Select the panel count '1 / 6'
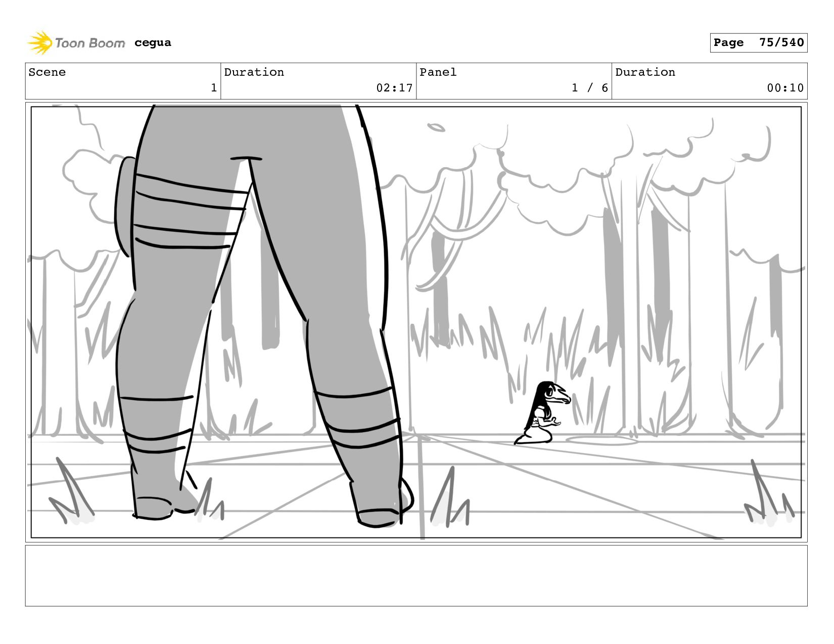 589,88
